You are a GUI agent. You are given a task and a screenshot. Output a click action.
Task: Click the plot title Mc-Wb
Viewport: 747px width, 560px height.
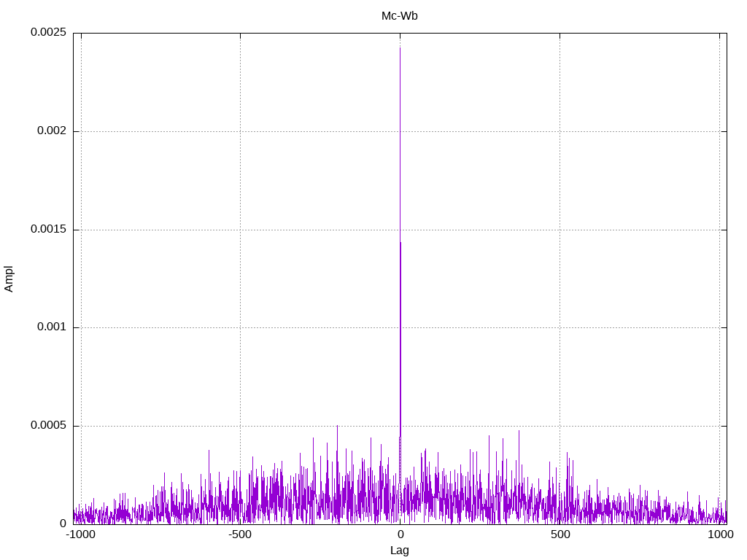point(399,16)
